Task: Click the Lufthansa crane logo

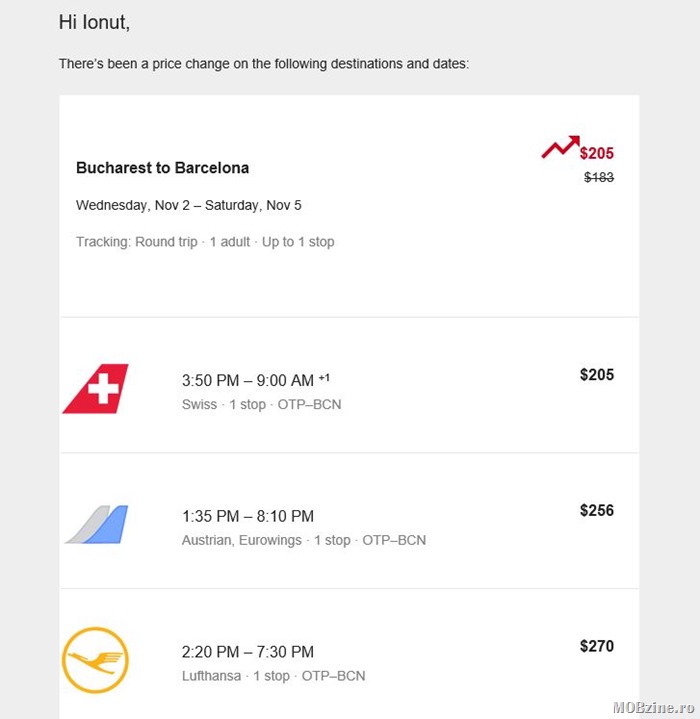Action: tap(95, 660)
